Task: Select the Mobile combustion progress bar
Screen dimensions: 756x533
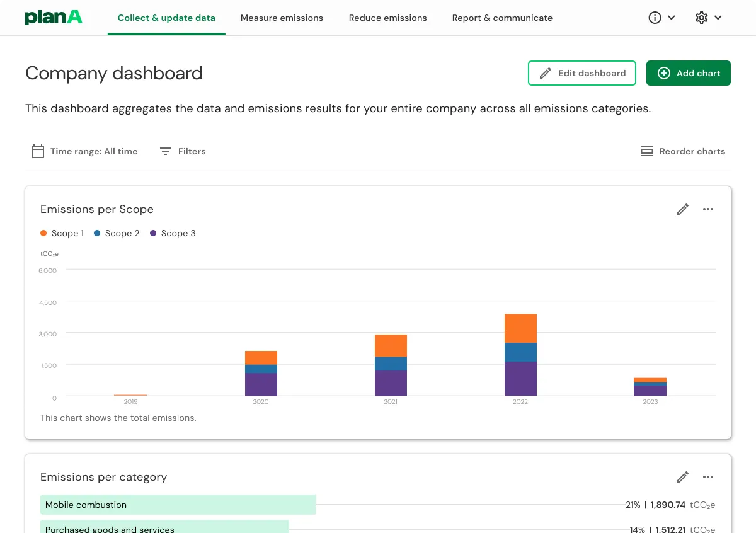Action: [178, 505]
